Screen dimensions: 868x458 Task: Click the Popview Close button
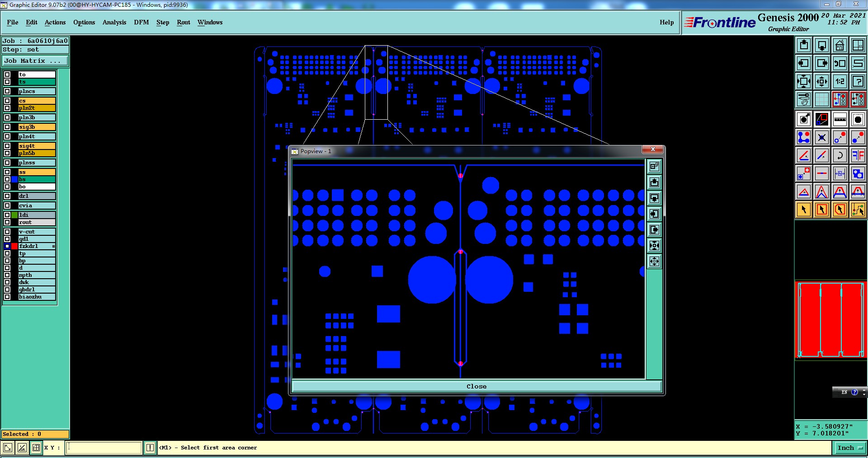pyautogui.click(x=476, y=386)
